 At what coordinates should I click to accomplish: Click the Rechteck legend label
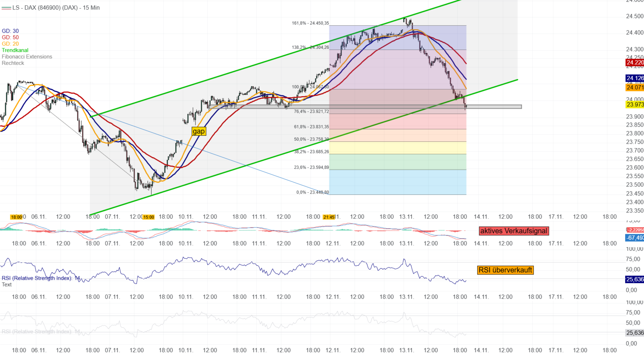(x=13, y=63)
